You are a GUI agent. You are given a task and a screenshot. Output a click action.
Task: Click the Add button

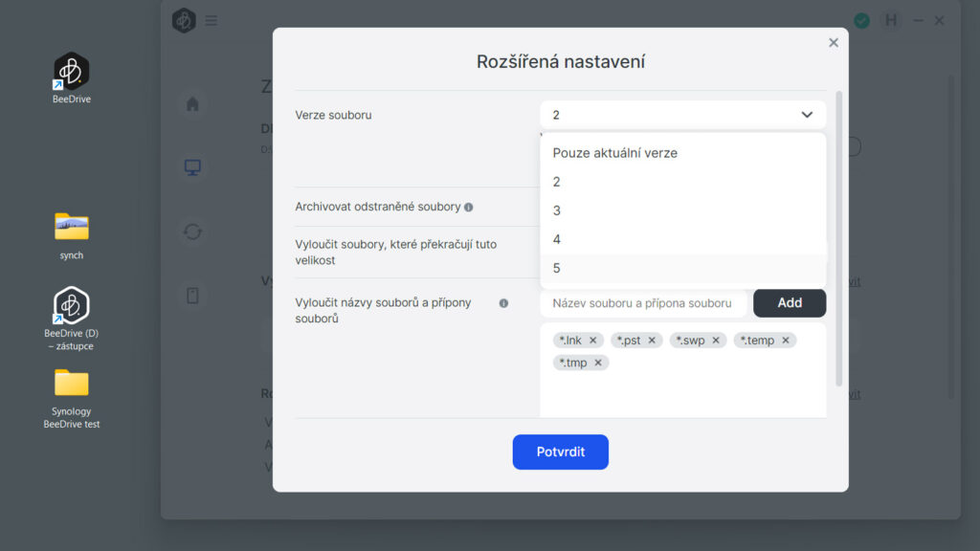790,303
